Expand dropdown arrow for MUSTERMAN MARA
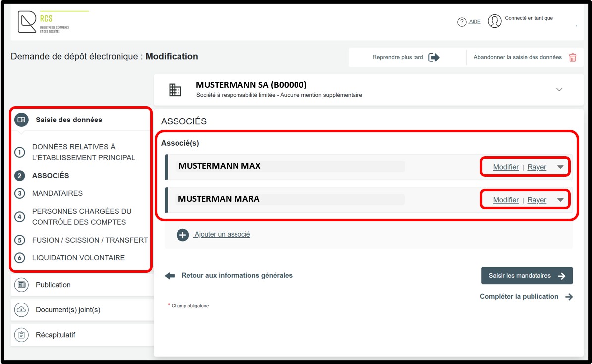 [560, 200]
